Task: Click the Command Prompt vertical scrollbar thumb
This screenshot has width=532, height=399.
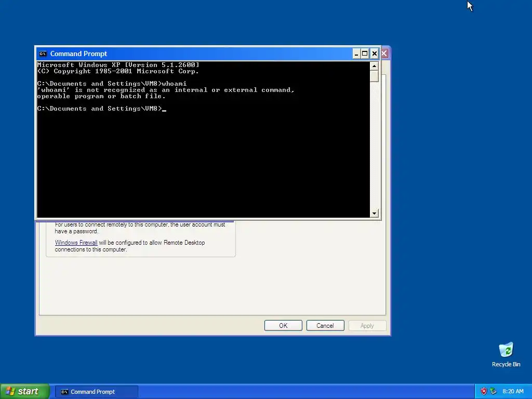Action: tap(374, 76)
